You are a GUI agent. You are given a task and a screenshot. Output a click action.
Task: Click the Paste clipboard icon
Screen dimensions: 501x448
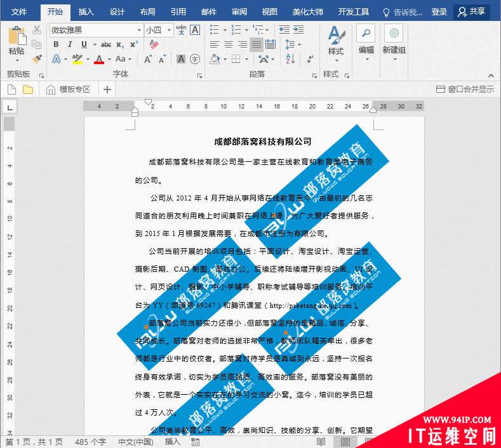coord(17,36)
